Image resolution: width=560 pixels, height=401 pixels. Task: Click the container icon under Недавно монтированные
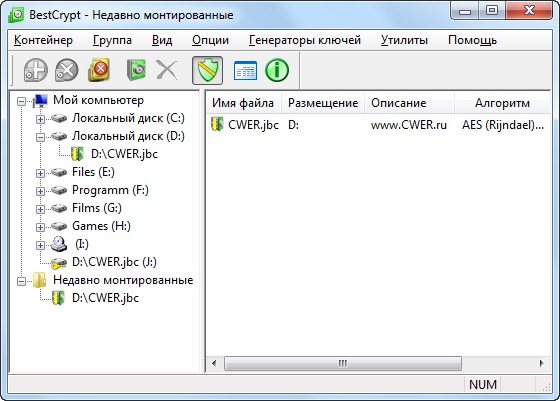click(x=58, y=298)
